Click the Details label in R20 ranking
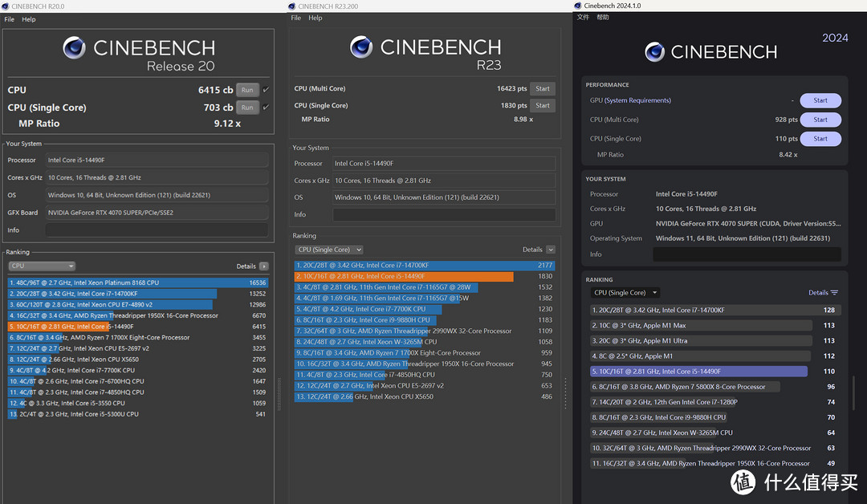The image size is (867, 504). [x=246, y=266]
